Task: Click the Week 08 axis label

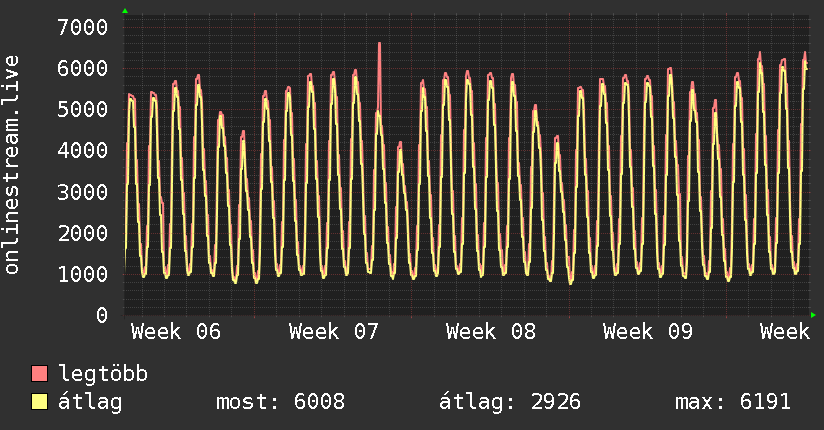Action: pos(491,332)
